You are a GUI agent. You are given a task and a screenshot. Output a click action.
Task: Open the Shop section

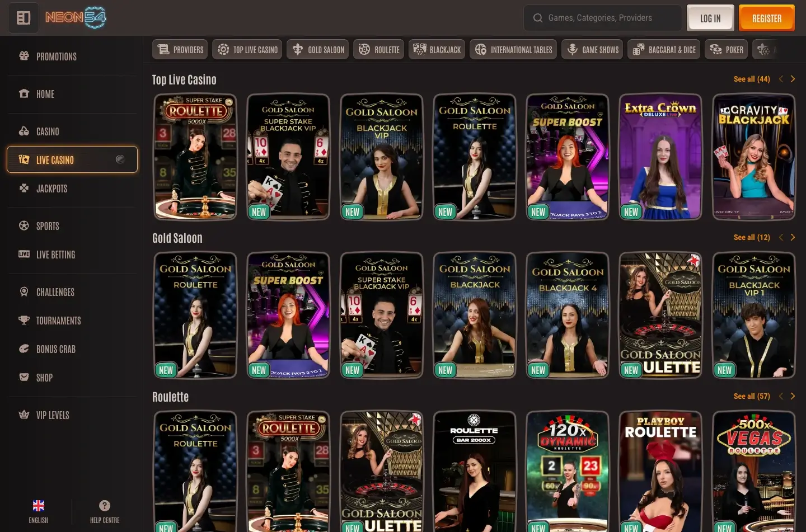coord(44,378)
